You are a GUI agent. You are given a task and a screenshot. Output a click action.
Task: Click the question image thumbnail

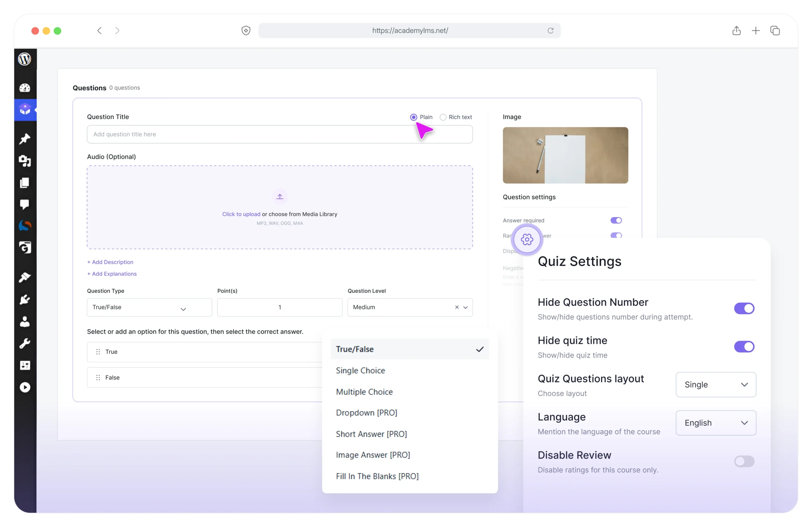click(x=565, y=156)
